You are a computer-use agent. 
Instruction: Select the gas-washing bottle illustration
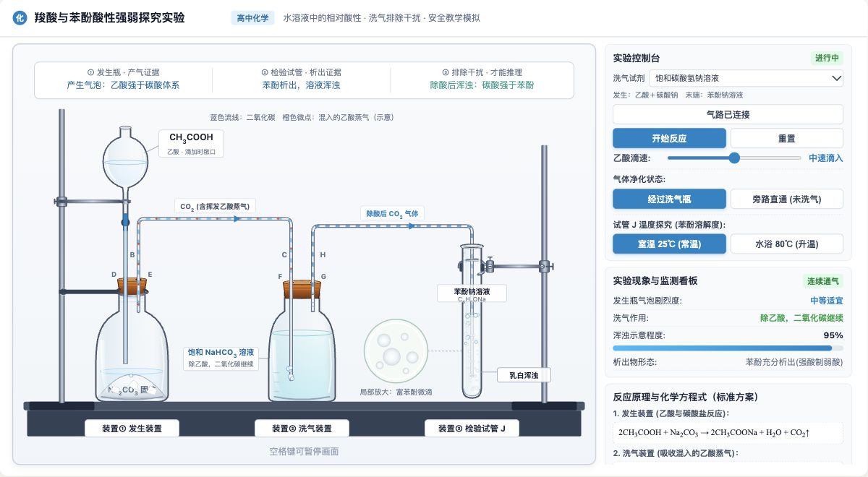pyautogui.click(x=302, y=350)
